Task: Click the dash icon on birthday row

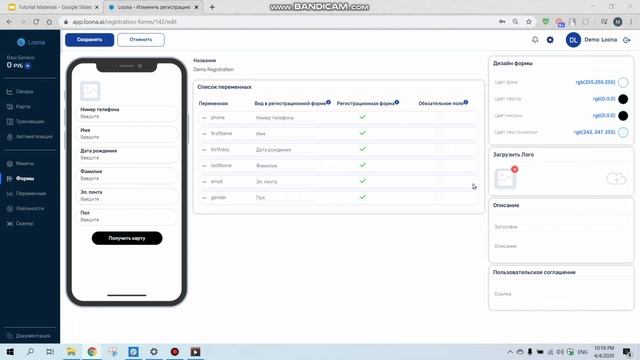Action: pyautogui.click(x=204, y=149)
